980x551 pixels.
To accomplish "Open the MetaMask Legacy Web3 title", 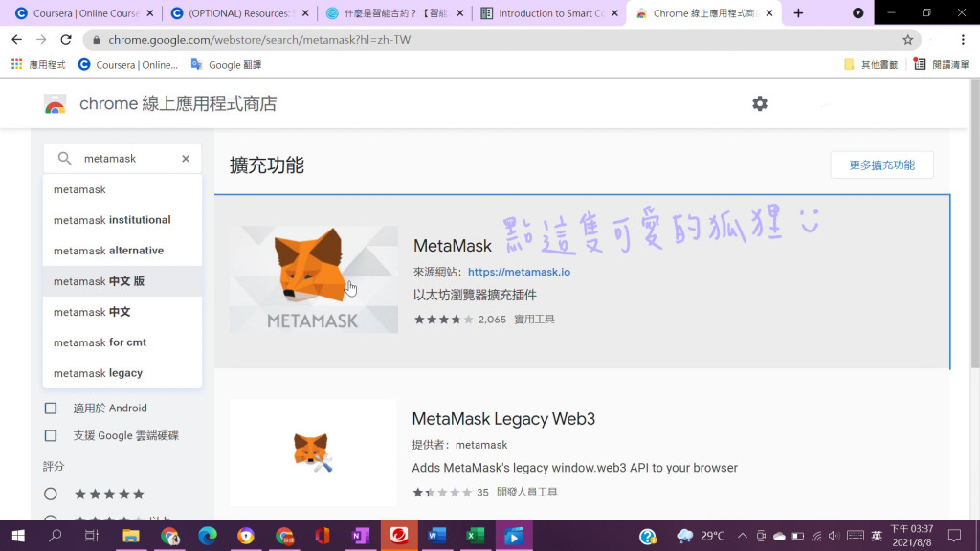I will (x=503, y=419).
